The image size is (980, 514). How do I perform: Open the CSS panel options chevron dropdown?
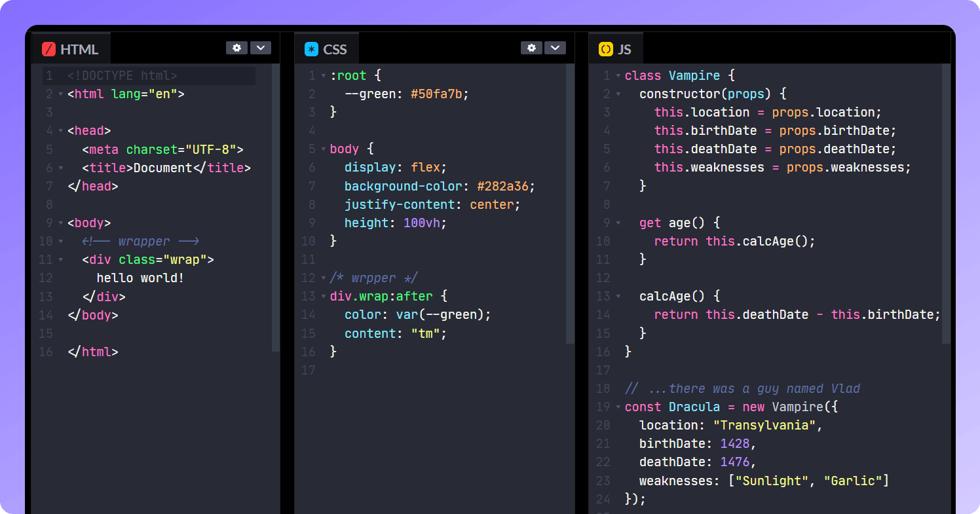[x=555, y=47]
